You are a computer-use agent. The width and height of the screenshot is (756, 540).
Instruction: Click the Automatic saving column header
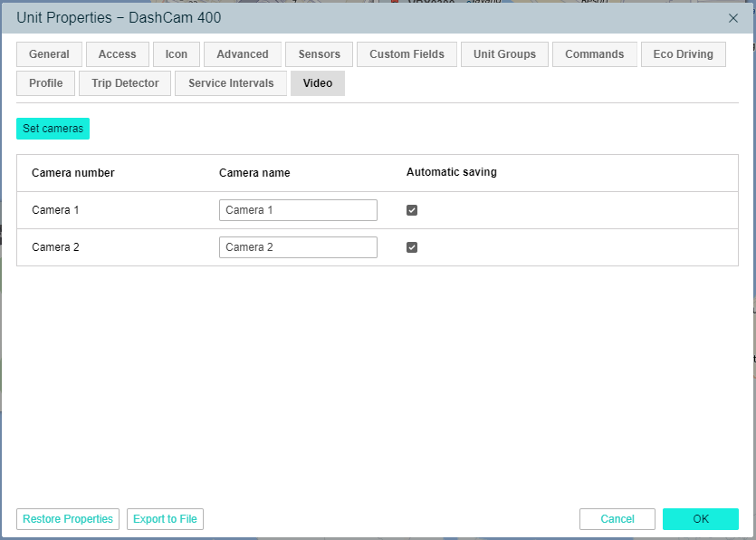point(451,172)
